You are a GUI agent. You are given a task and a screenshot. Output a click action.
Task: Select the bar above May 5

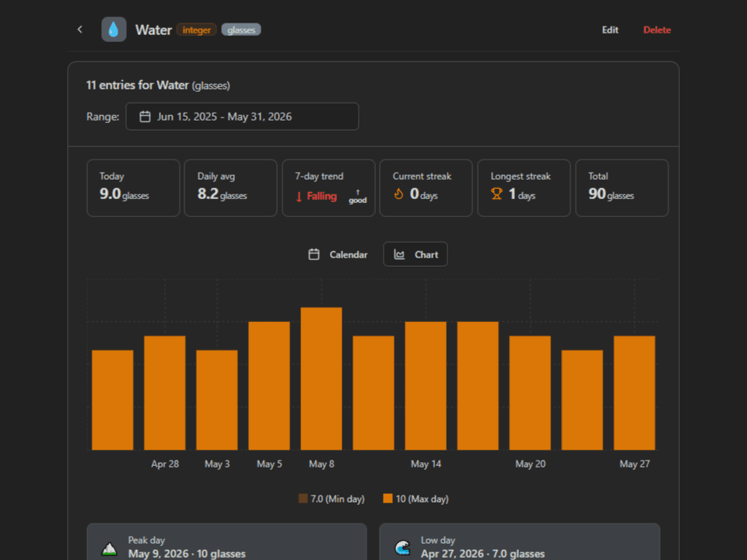269,386
